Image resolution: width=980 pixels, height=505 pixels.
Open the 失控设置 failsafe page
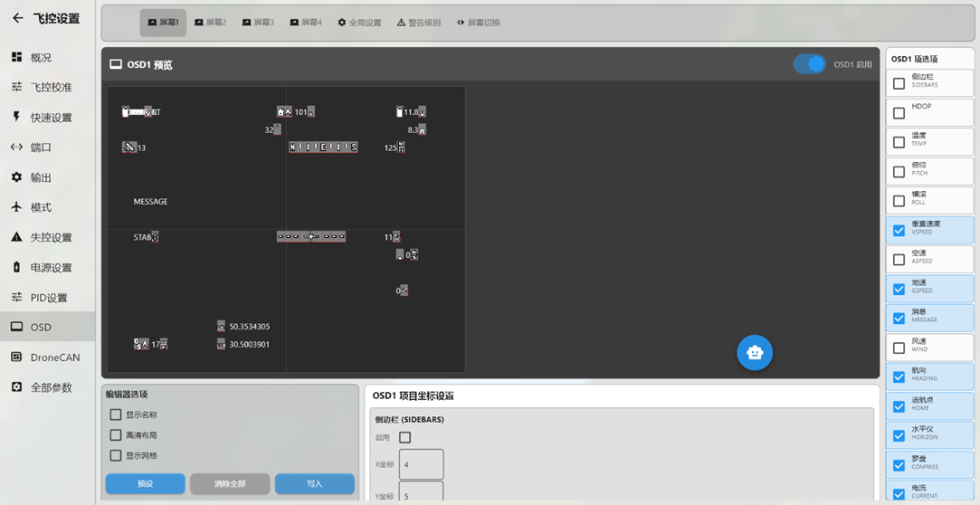coord(51,237)
